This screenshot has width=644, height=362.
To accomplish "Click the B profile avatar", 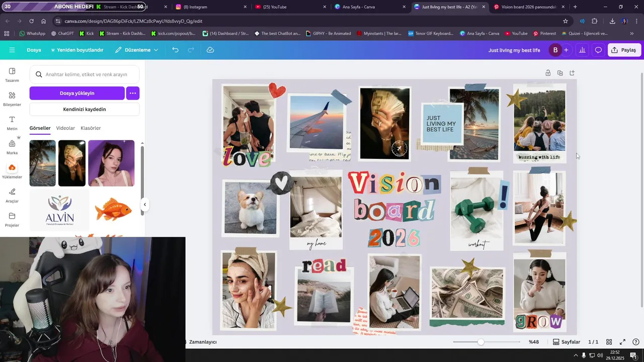I will (555, 50).
